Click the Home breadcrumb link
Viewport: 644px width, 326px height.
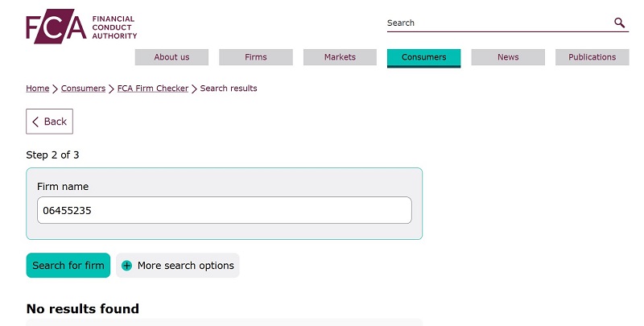38,89
